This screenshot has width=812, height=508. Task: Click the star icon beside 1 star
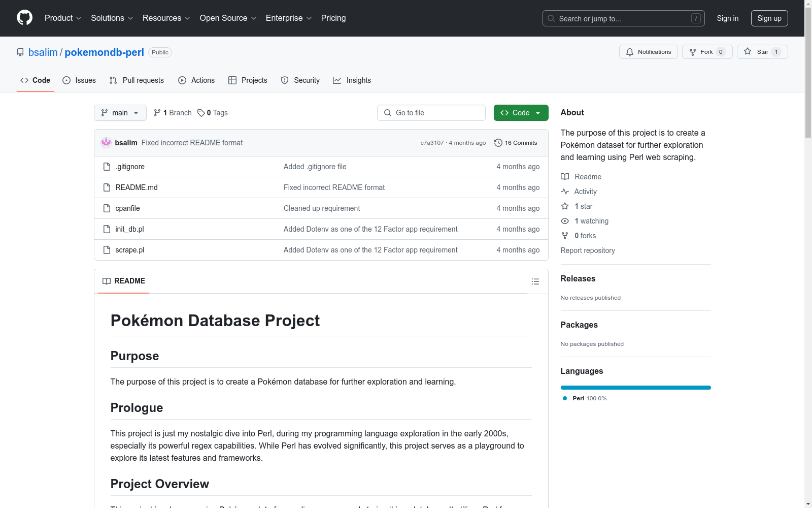tap(565, 206)
